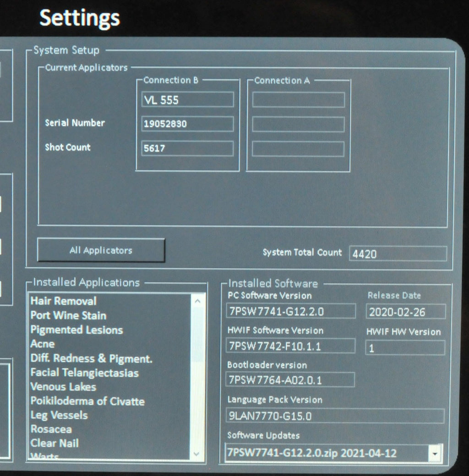Select Clear Nail application
Screen dimensions: 469x476
55,443
